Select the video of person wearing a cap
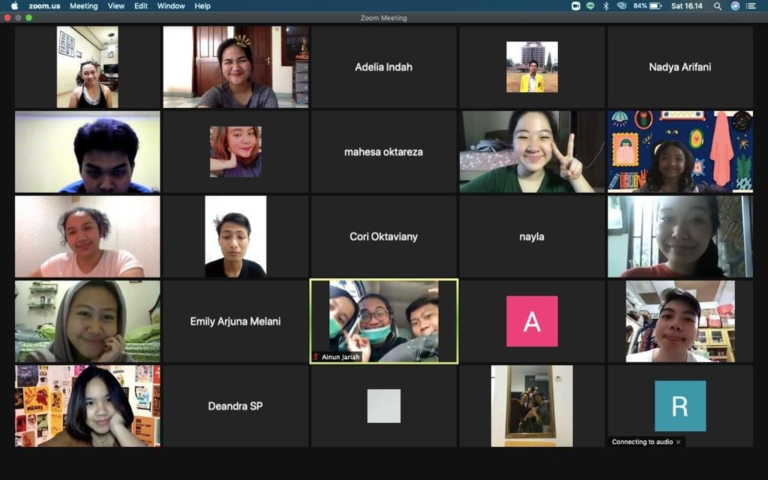Image resolution: width=768 pixels, height=480 pixels. (x=680, y=321)
